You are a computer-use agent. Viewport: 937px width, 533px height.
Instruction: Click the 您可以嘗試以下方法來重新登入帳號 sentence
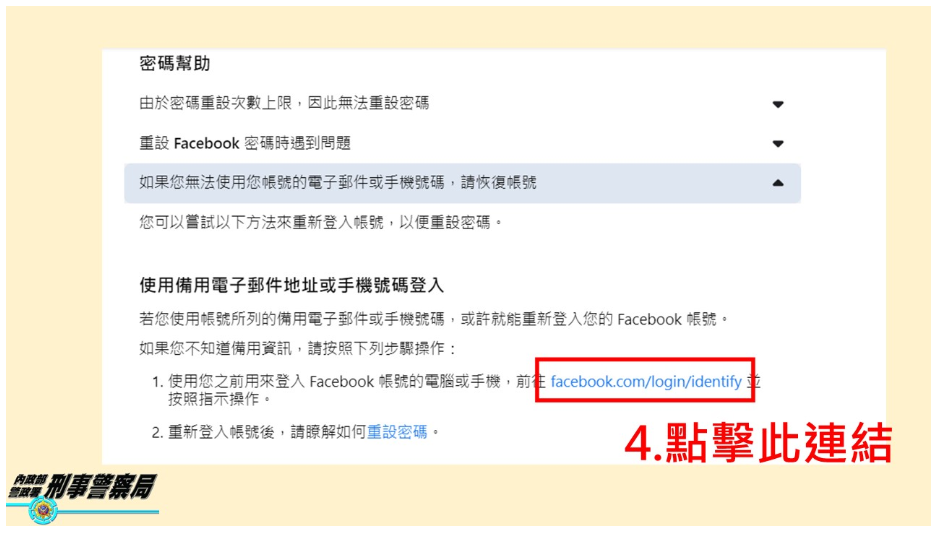pyautogui.click(x=321, y=223)
